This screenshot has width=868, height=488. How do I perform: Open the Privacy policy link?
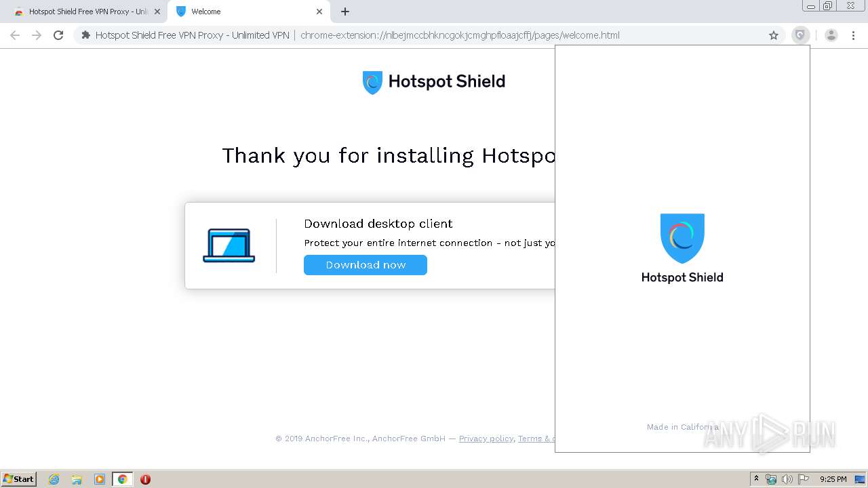[486, 439]
